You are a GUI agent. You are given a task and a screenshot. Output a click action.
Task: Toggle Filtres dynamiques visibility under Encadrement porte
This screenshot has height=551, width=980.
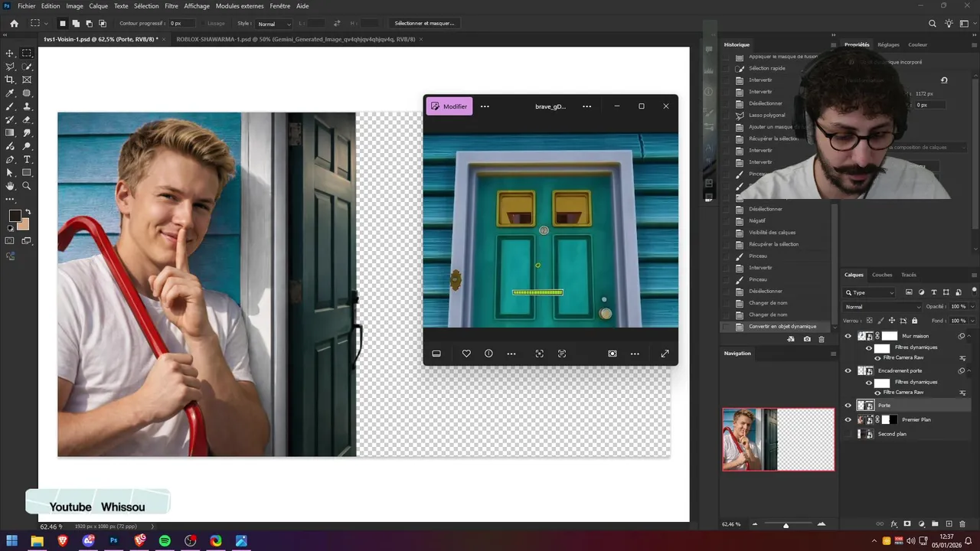pos(869,382)
